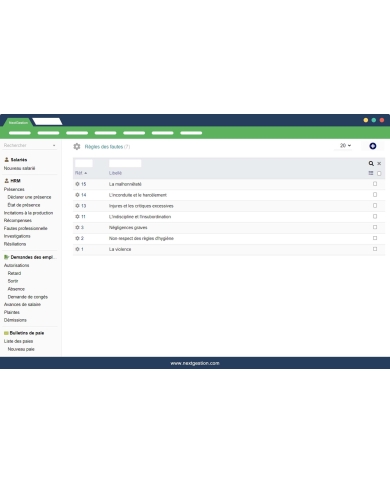Open the gear icon for row 1
The width and height of the screenshot is (390, 484).
point(77,249)
